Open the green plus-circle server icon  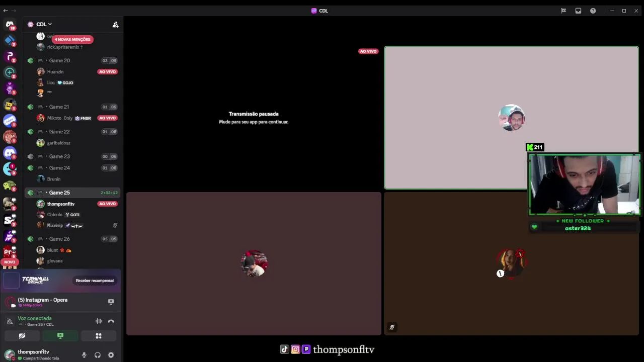(10, 72)
